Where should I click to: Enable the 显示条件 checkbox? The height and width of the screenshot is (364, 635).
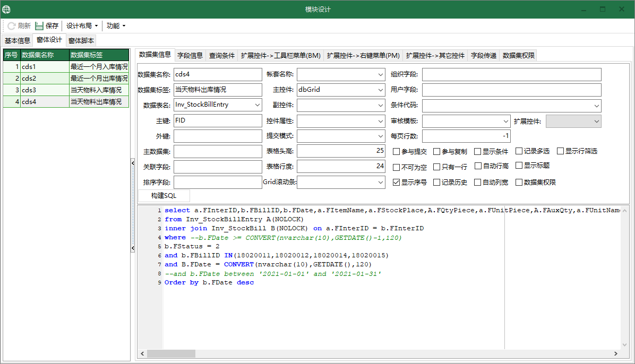pos(477,151)
